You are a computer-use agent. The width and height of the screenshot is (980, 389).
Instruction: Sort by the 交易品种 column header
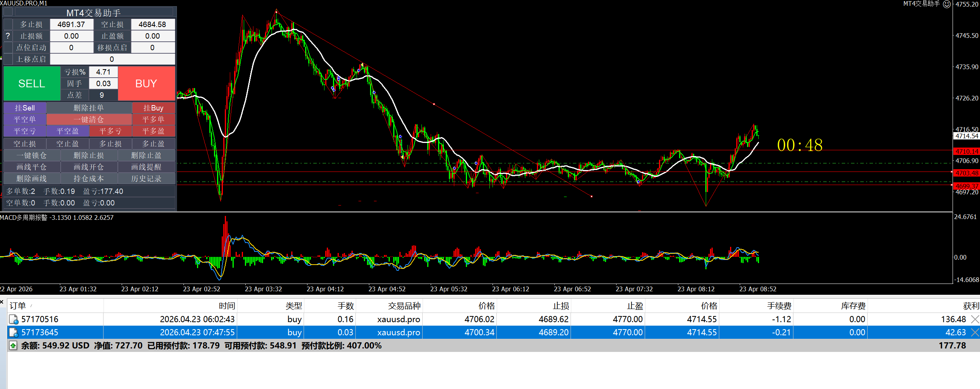click(389, 306)
